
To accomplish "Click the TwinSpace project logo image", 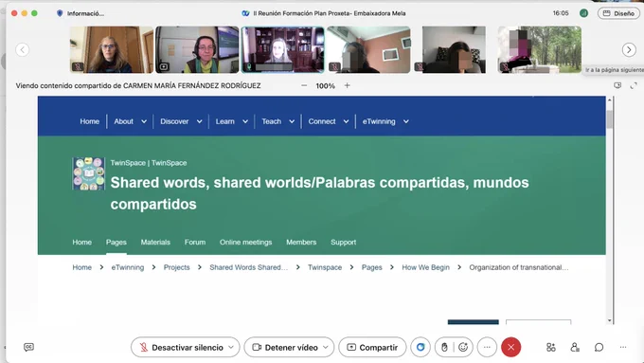I will click(x=89, y=173).
